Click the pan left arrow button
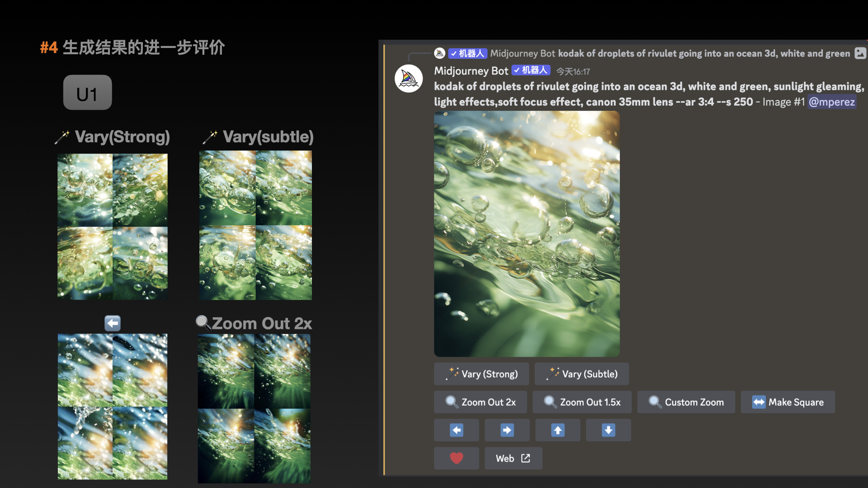 457,430
